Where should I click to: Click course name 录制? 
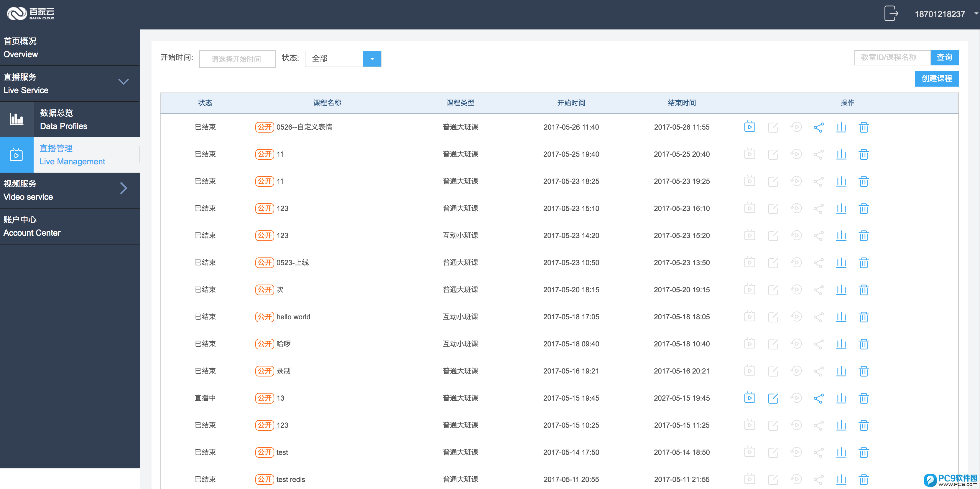coord(283,371)
